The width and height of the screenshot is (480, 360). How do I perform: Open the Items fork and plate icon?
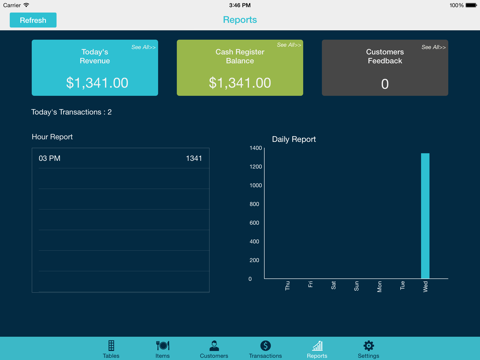pyautogui.click(x=163, y=346)
